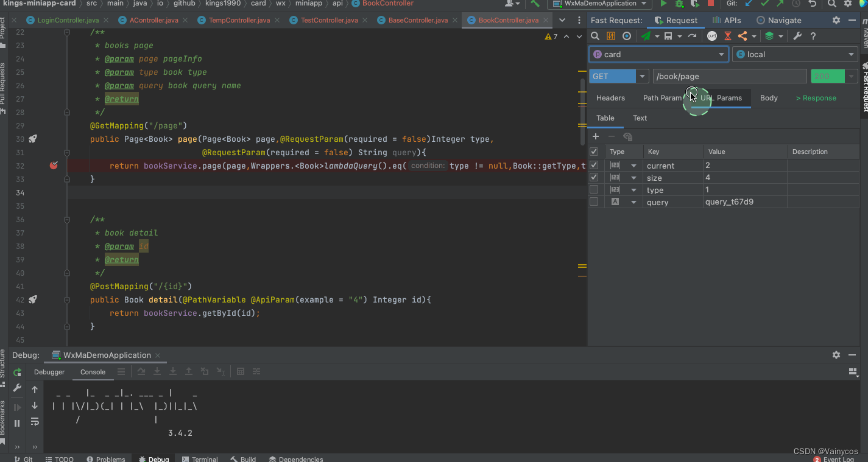The image size is (868, 462).
Task: Click the orange share icon
Action: click(743, 37)
